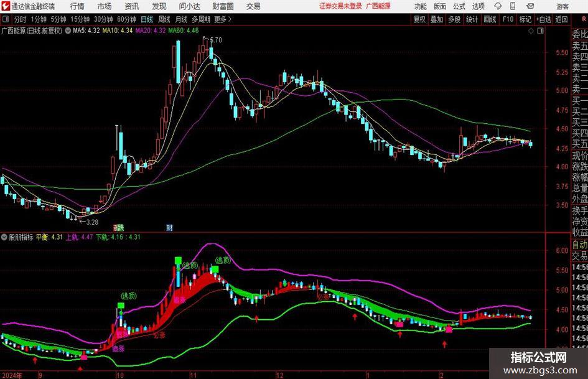Open the 财富圈 menu
This screenshot has width=588, height=379.
click(223, 6)
